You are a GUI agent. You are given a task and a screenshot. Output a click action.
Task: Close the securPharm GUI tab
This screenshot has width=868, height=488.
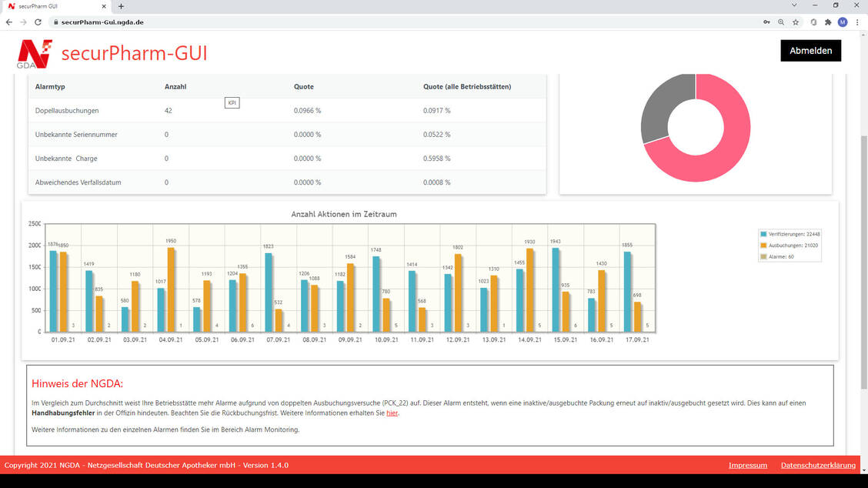tap(104, 6)
